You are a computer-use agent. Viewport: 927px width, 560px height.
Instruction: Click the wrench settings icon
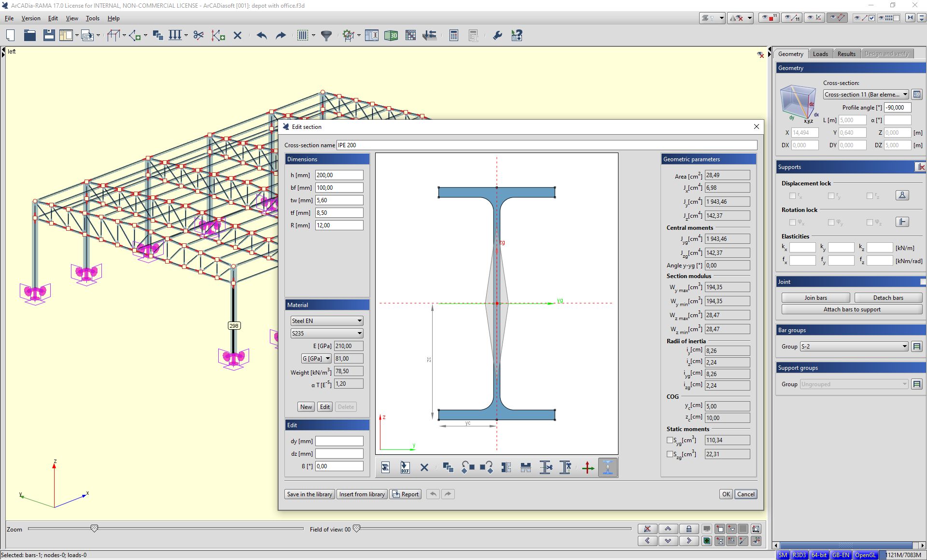coord(497,35)
